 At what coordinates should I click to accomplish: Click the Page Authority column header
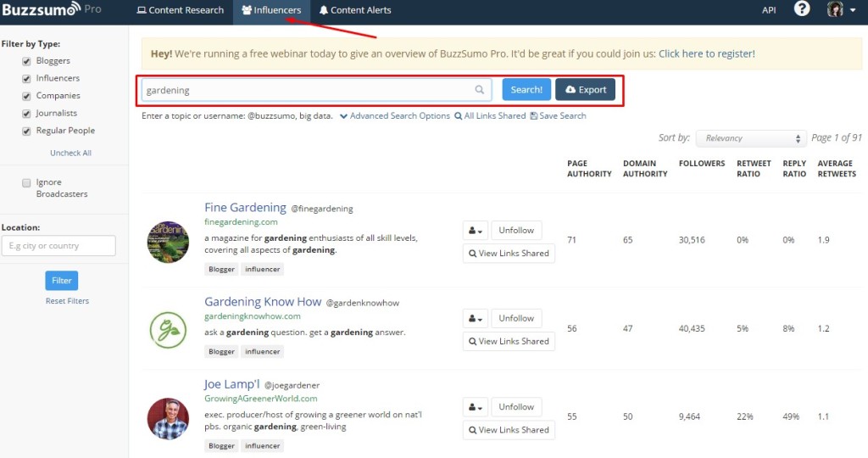coord(589,169)
